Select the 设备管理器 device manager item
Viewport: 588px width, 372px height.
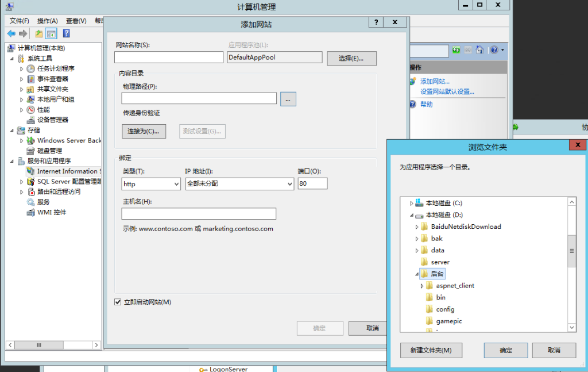click(52, 120)
